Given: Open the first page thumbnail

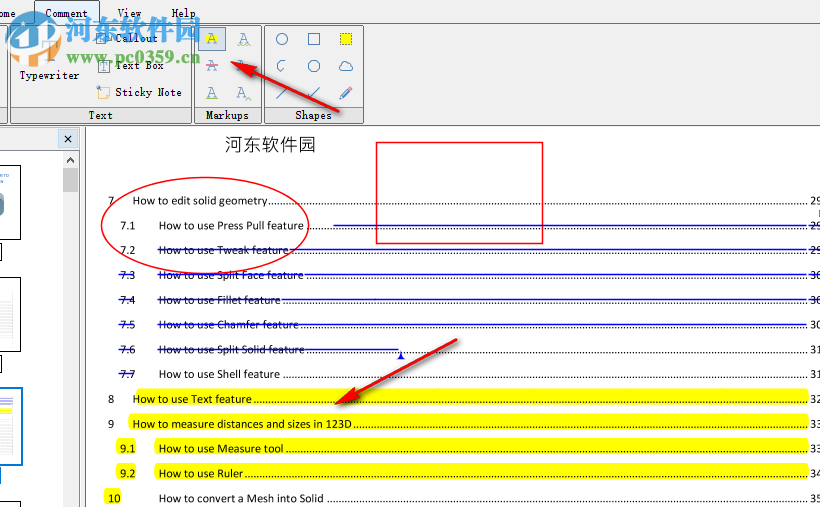Looking at the screenshot, I should (x=9, y=202).
